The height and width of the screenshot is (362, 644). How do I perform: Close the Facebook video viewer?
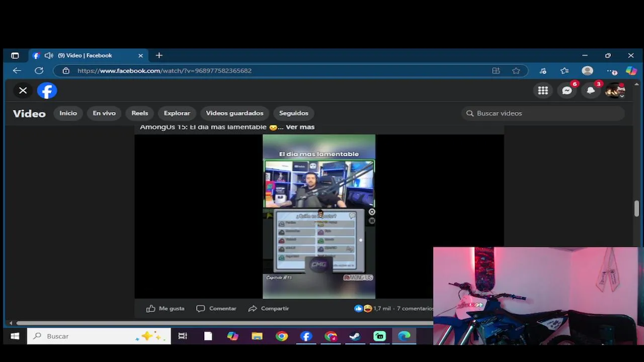(23, 90)
